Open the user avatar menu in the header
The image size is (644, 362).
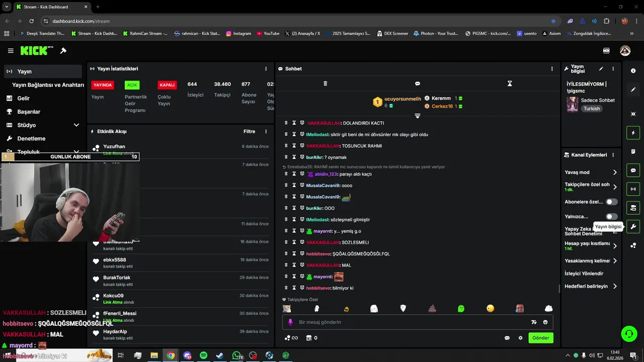coord(625,51)
